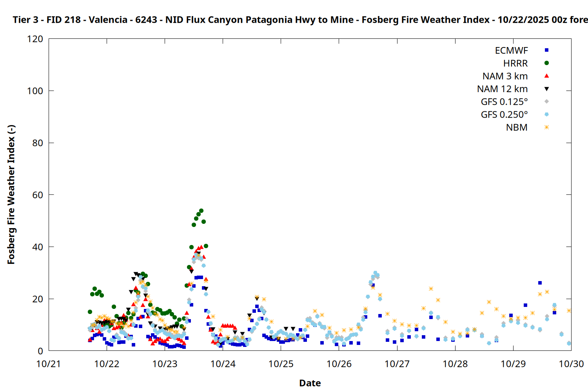Click the highest HRRR green peak point
The width and height of the screenshot is (588, 392).
(x=201, y=211)
